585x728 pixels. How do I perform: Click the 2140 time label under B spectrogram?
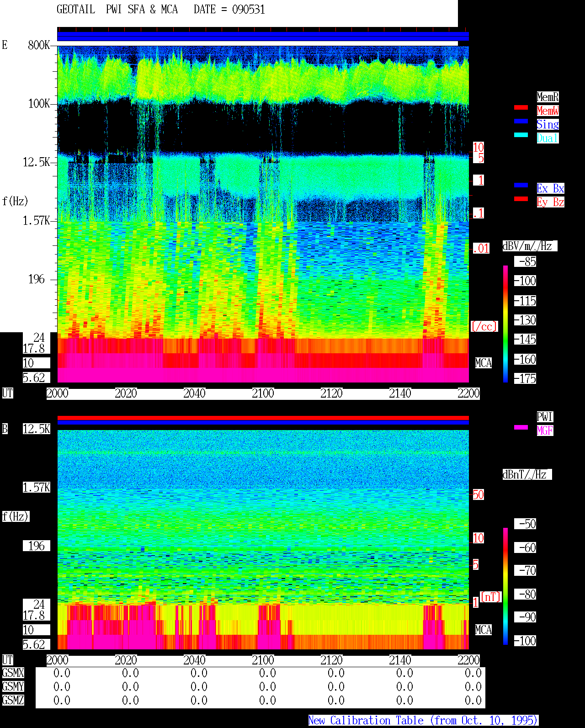pyautogui.click(x=400, y=660)
